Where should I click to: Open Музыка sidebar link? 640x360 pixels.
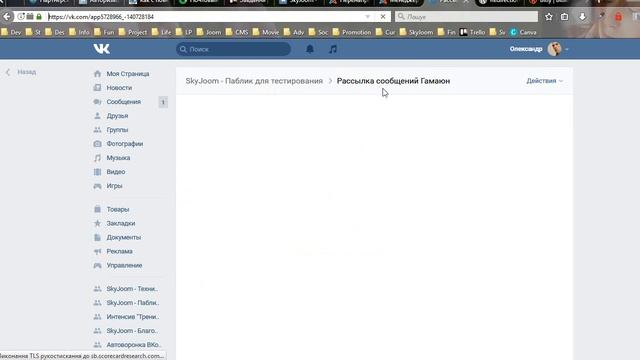point(118,158)
